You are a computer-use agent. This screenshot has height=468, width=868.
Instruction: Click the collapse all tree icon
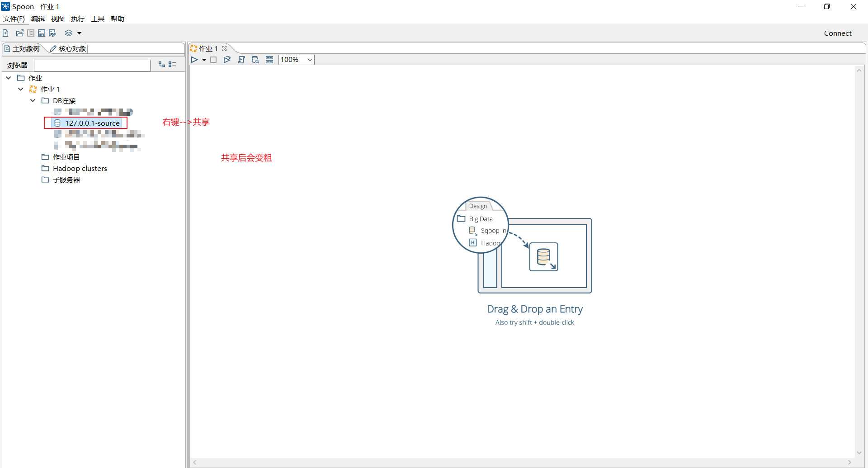172,65
